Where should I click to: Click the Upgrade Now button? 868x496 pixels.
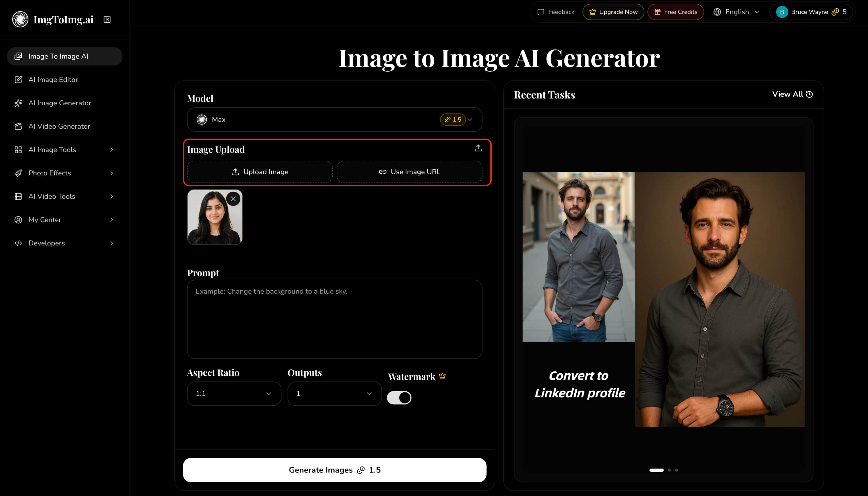[613, 12]
